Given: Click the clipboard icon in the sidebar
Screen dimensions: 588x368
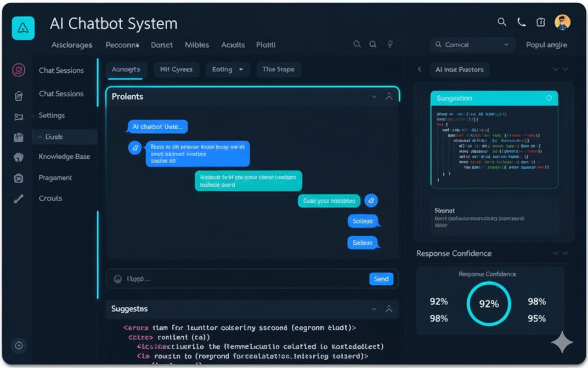Looking at the screenshot, I should coord(18,96).
